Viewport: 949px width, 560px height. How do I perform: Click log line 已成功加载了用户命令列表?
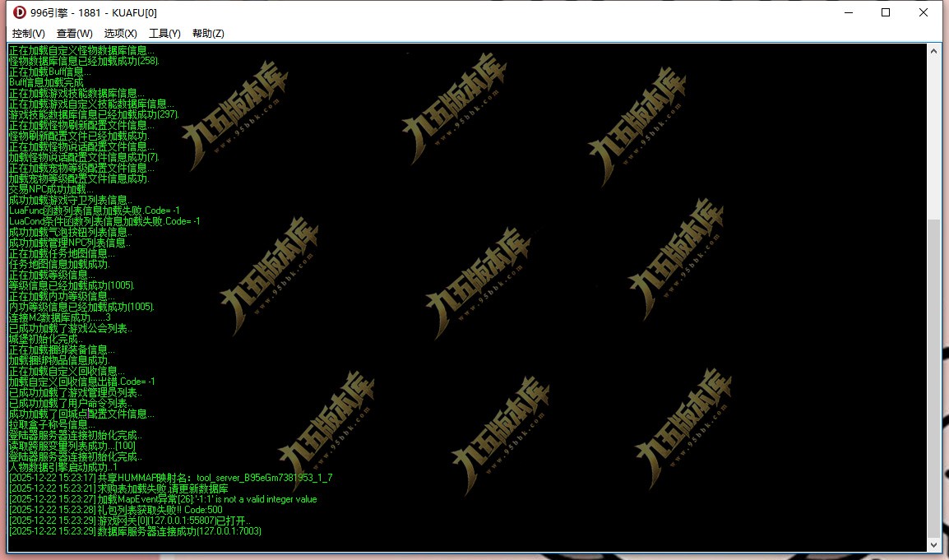pyautogui.click(x=70, y=403)
